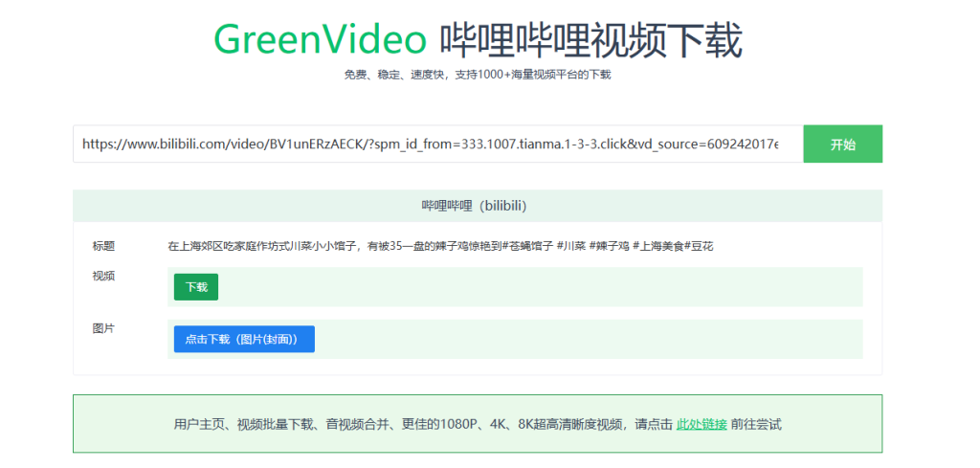This screenshot has height=468, width=980.
Task: Open the 此处链接 hyperlink
Action: (702, 425)
